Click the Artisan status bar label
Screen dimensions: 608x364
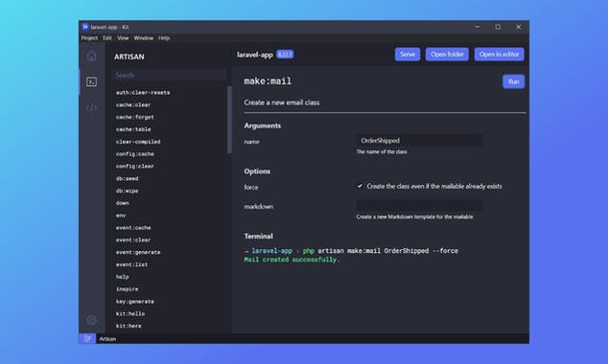107,339
